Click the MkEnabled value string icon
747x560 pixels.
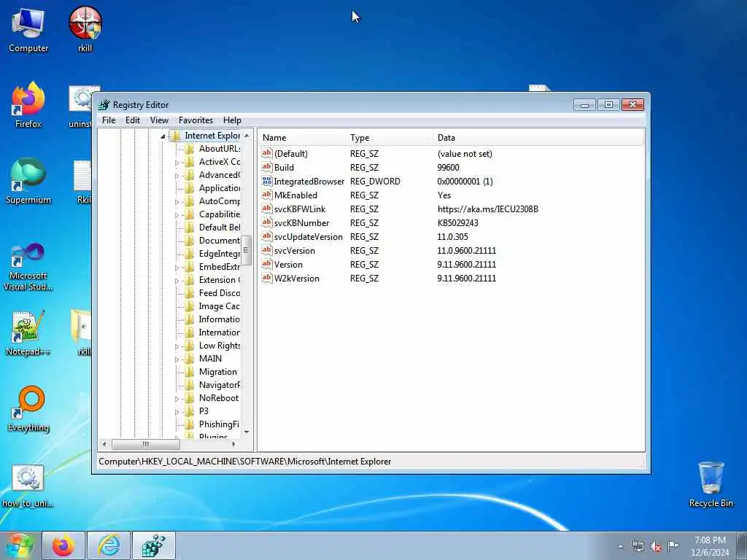267,195
